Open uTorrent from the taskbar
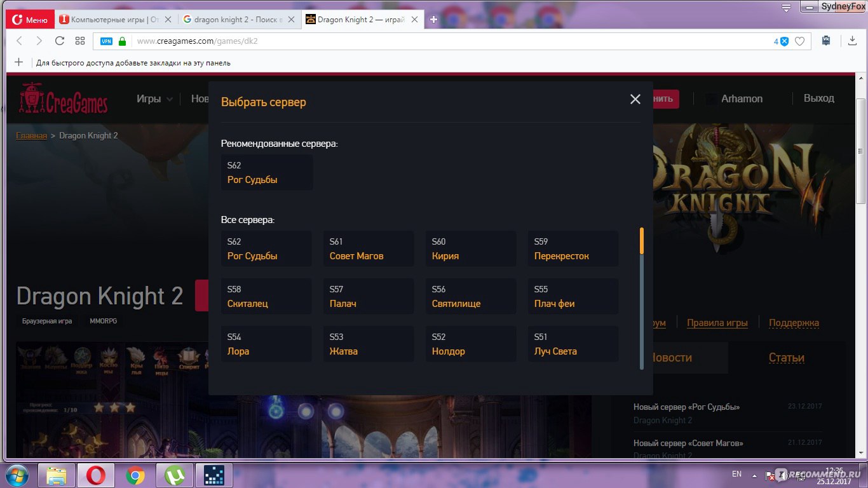Image resolution: width=868 pixels, height=488 pixels. (x=173, y=475)
